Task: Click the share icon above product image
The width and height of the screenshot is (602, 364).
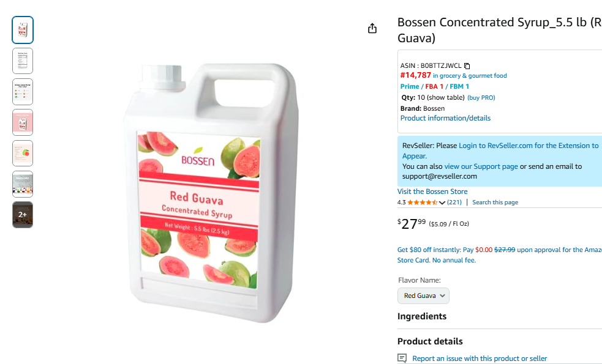Action: point(372,28)
